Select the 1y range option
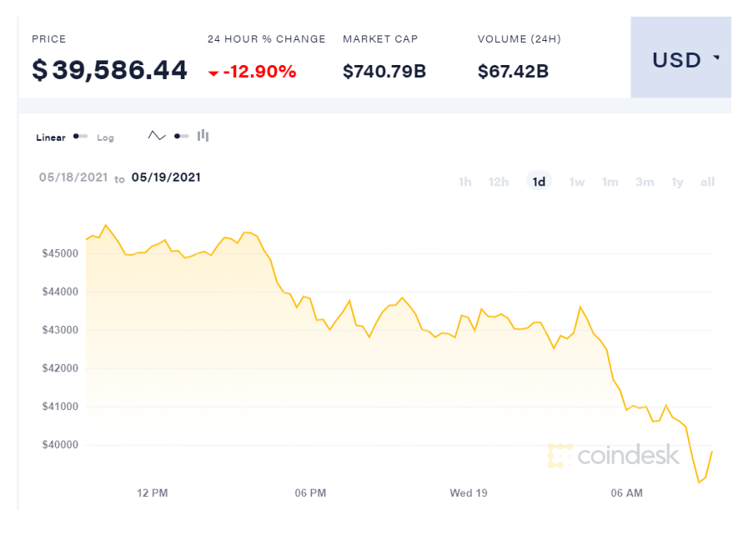 point(676,181)
